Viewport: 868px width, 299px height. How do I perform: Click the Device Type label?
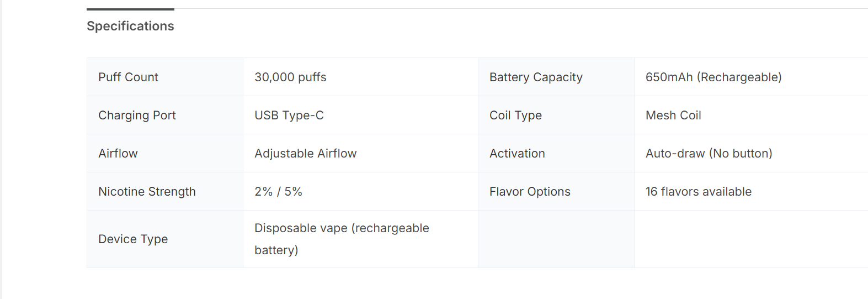click(133, 239)
